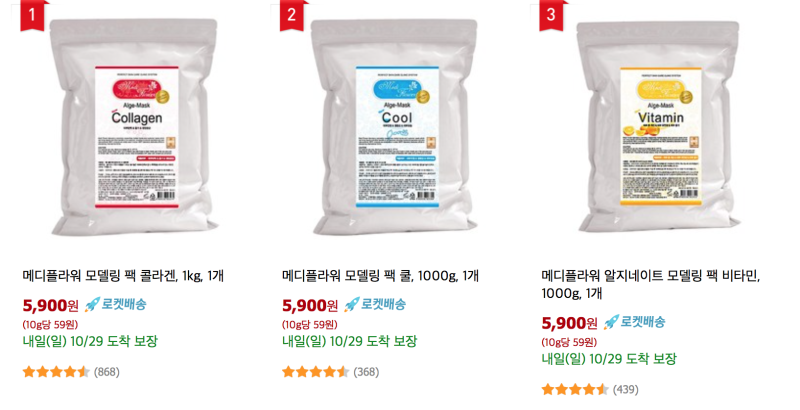The width and height of the screenshot is (800, 410).
Task: Click the red rank 3 ribbon badge
Action: click(x=551, y=15)
